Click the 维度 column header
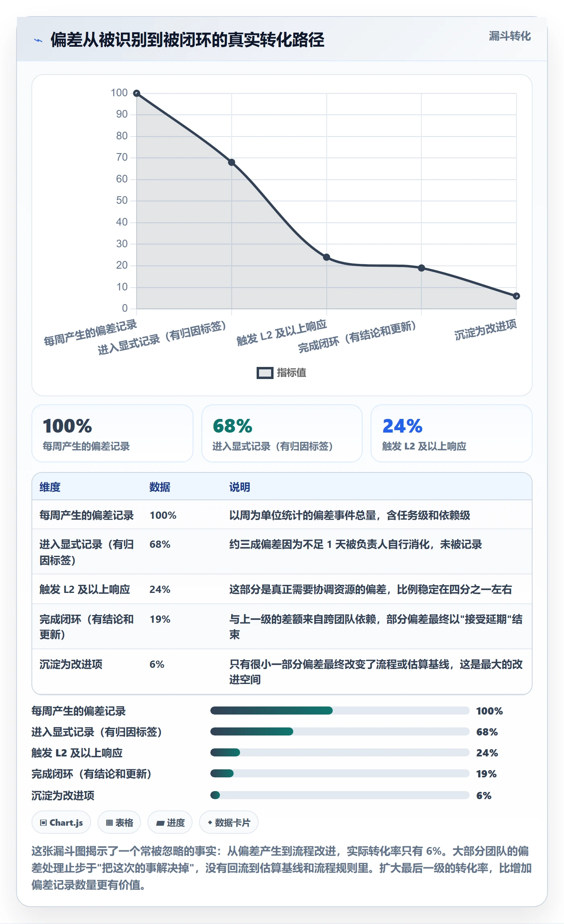564x924 pixels. coord(50,487)
